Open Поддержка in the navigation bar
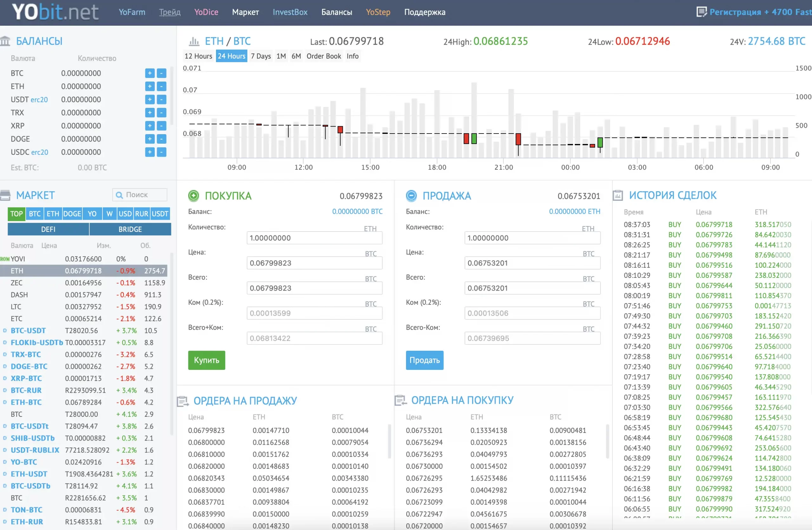The image size is (812, 530). tap(425, 12)
